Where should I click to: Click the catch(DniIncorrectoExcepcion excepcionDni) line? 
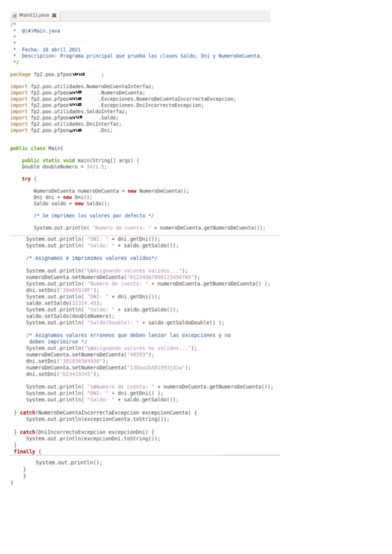coord(84,432)
